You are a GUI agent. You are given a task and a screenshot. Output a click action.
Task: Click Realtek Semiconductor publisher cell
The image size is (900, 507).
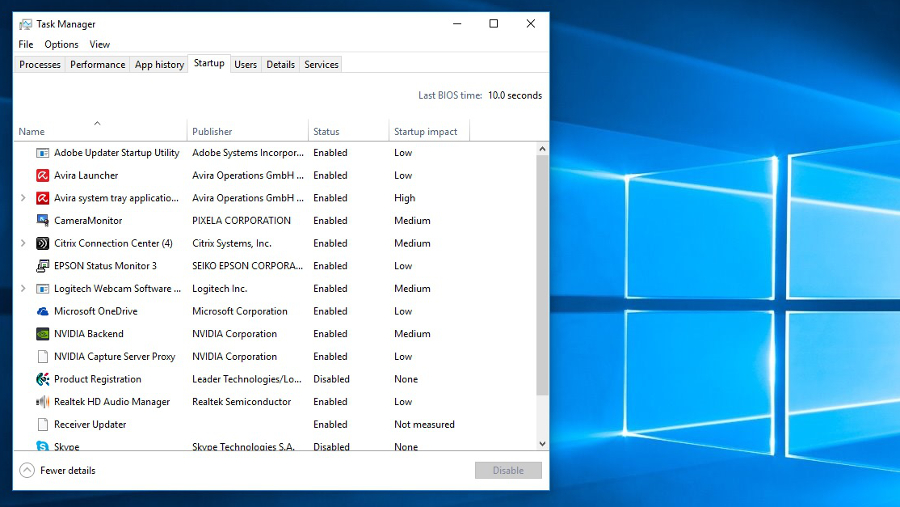click(x=242, y=402)
